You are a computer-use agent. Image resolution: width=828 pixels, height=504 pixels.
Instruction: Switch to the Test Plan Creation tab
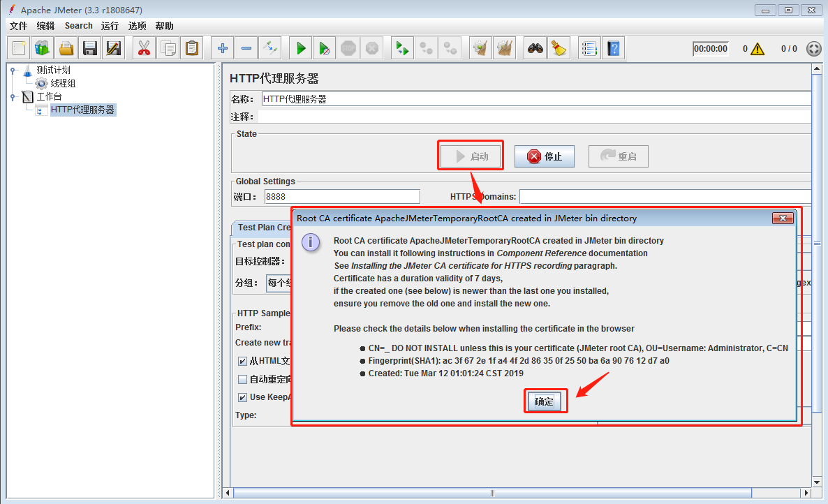(x=262, y=228)
